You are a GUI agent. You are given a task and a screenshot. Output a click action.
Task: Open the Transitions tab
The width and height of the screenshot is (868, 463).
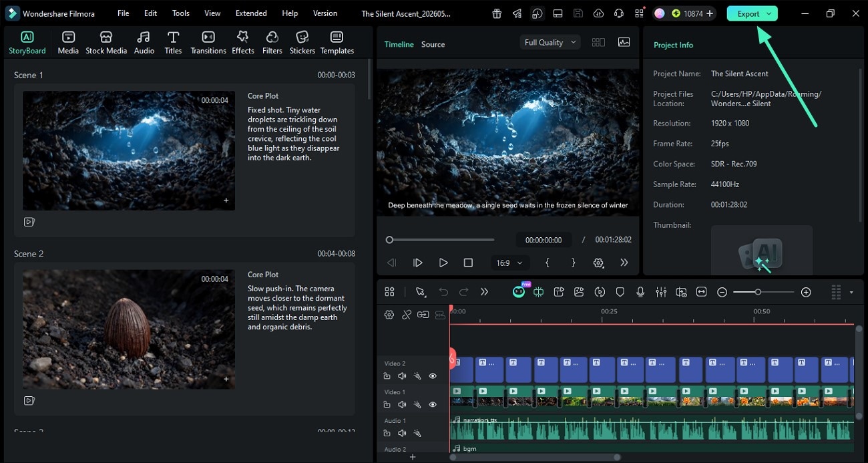208,43
